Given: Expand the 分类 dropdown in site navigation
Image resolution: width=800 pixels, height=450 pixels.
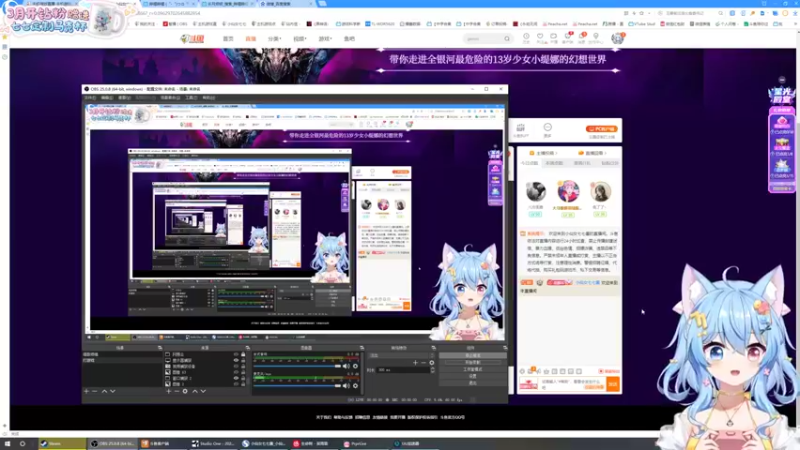Looking at the screenshot, I should pyautogui.click(x=274, y=39).
